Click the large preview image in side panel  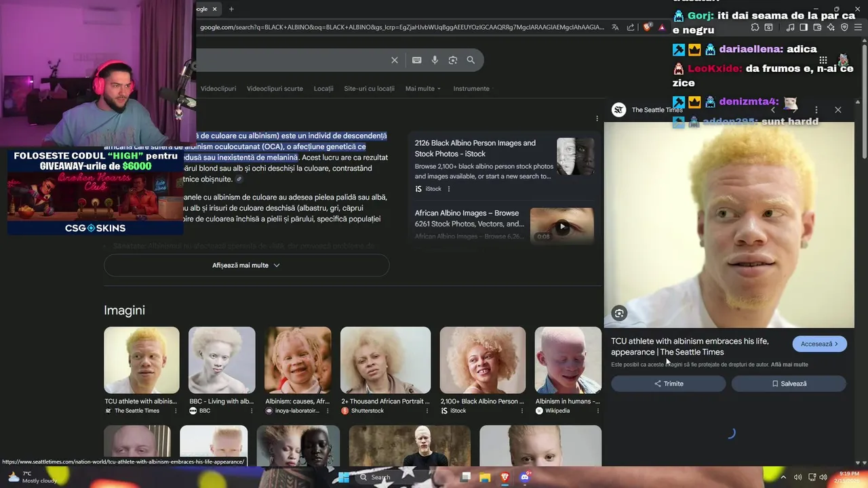pyautogui.click(x=729, y=225)
